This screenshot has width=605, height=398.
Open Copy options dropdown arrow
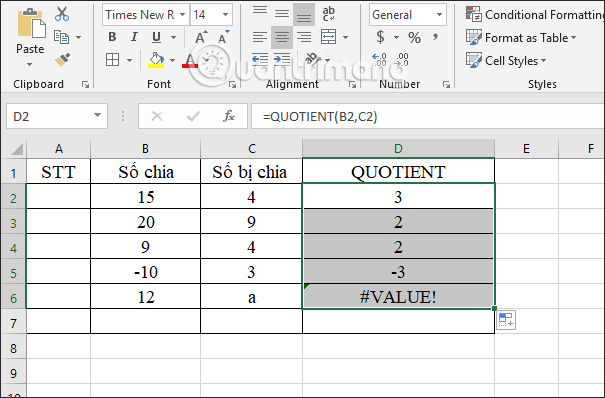click(79, 37)
